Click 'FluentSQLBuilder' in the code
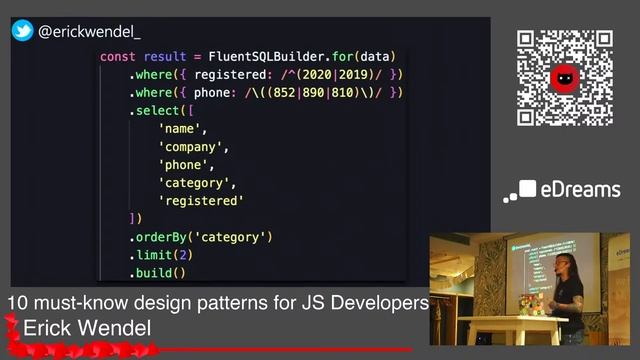The width and height of the screenshot is (640, 360). click(268, 56)
